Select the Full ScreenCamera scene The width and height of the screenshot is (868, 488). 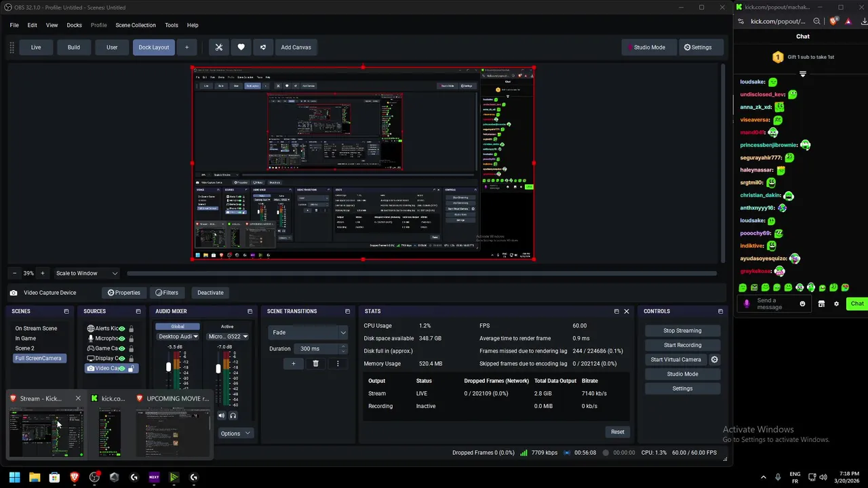[39, 358]
